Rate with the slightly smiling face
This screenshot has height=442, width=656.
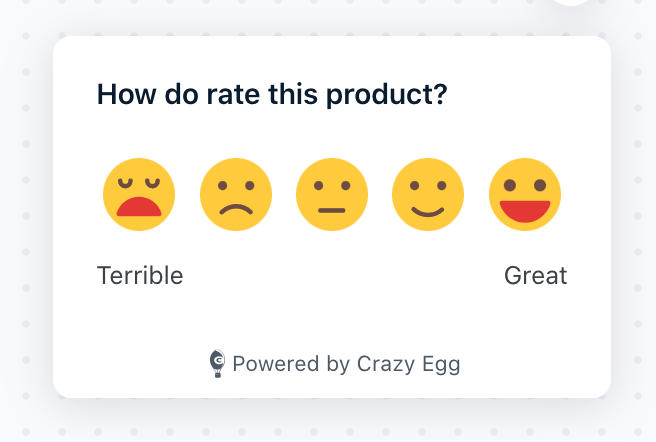click(x=428, y=194)
